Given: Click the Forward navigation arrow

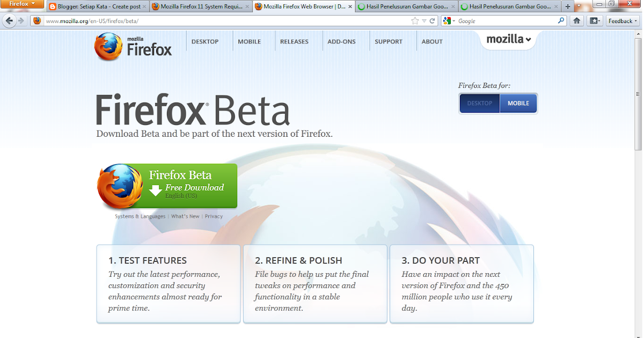Looking at the screenshot, I should 21,20.
